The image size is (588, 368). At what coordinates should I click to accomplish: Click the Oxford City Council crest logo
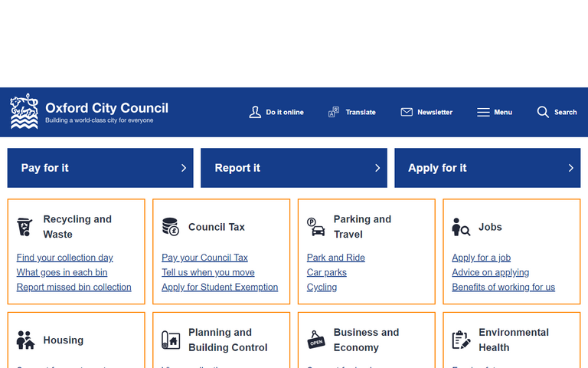coord(24,112)
